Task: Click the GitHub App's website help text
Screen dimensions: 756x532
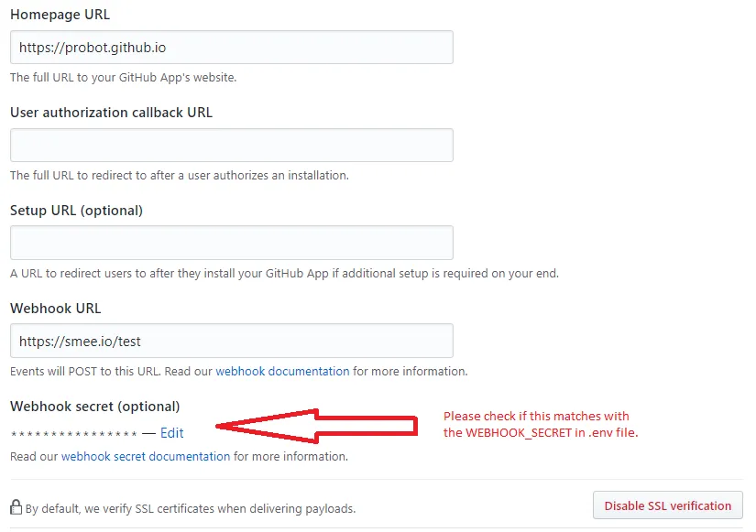Action: (x=123, y=78)
